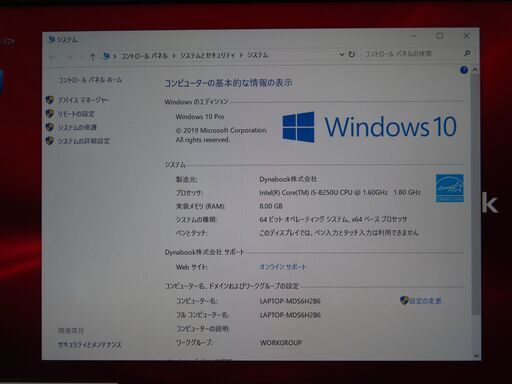Refresh the Control Panel view
Image resolution: width=512 pixels, height=384 pixels.
tap(352, 54)
